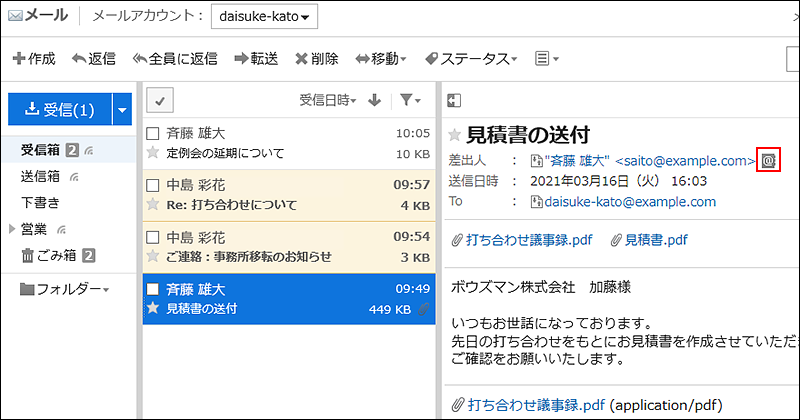This screenshot has width=800, height=420.
Task: Open the 受信箱 inbox folder
Action: coord(40,150)
